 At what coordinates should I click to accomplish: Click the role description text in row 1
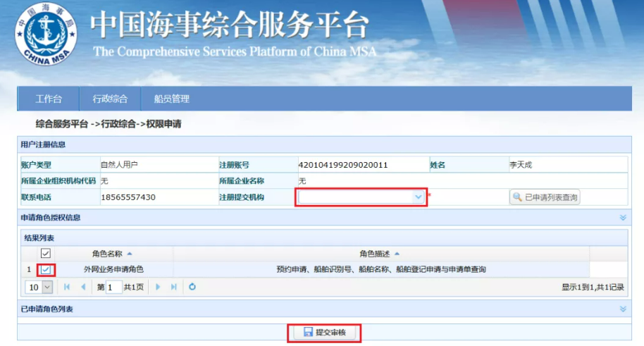(381, 270)
